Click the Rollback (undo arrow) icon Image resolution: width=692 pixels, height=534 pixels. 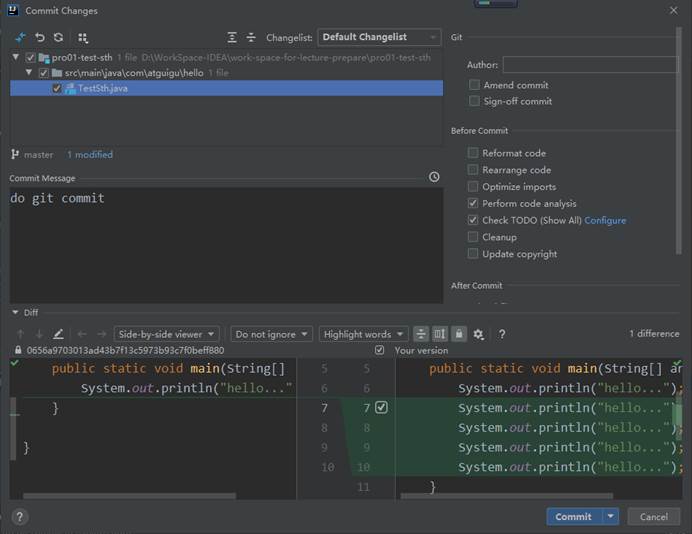pyautogui.click(x=40, y=37)
